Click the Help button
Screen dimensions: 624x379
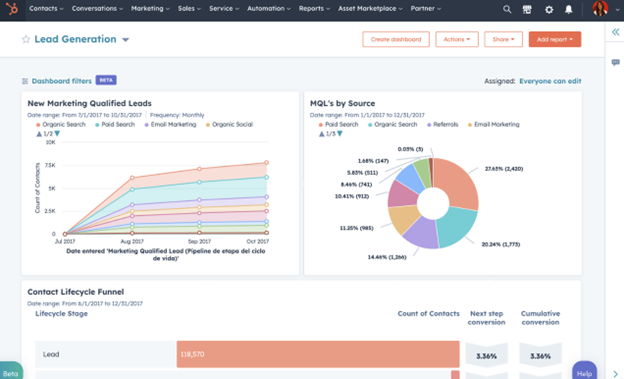tap(584, 371)
